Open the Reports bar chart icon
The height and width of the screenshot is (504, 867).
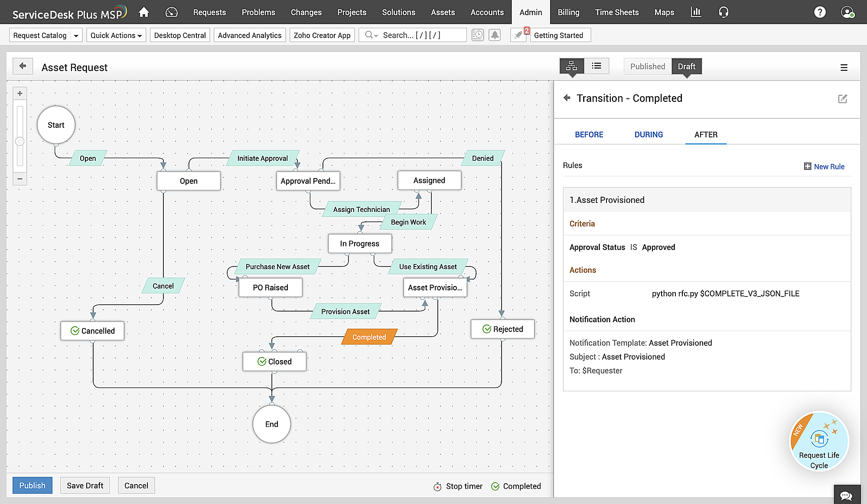pos(696,12)
